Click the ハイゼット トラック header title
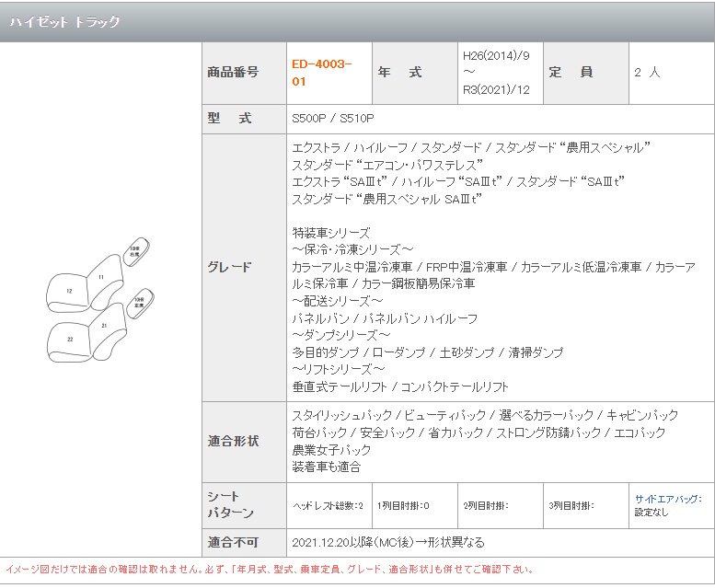This screenshot has width=715, height=588. [64, 21]
